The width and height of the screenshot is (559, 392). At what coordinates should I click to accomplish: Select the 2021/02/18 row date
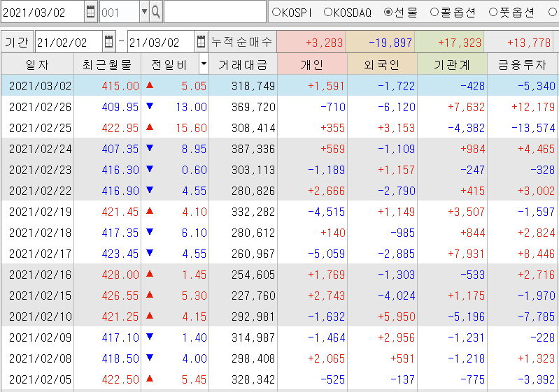point(41,233)
